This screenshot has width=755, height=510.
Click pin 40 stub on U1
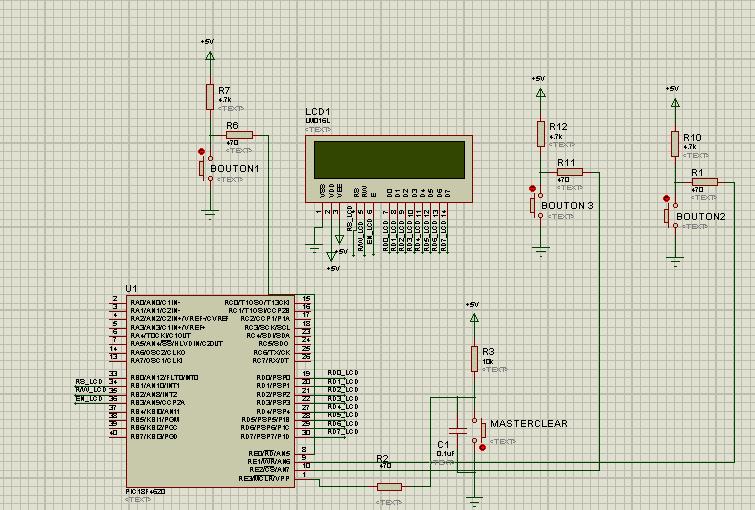click(x=117, y=436)
